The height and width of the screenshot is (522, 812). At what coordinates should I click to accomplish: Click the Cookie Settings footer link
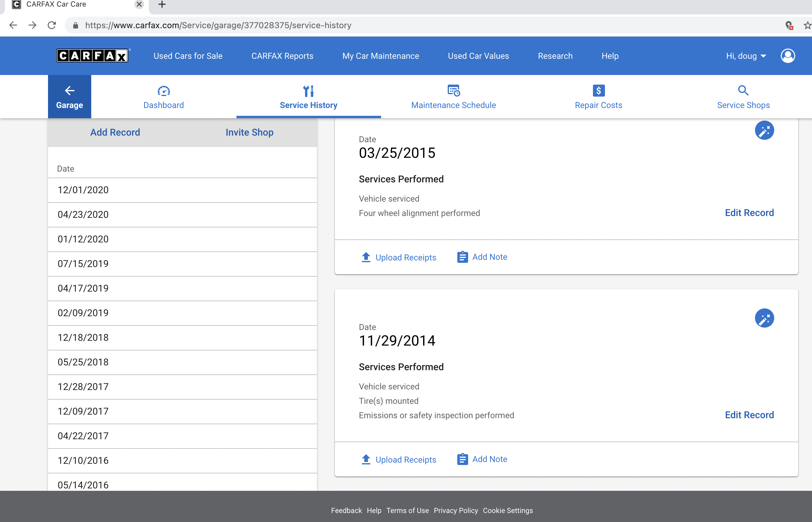coord(507,511)
